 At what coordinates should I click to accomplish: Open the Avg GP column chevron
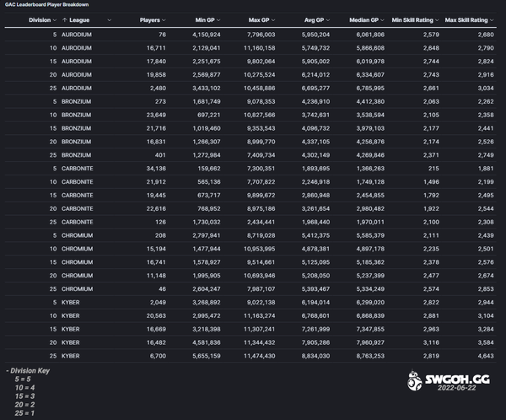(x=328, y=19)
